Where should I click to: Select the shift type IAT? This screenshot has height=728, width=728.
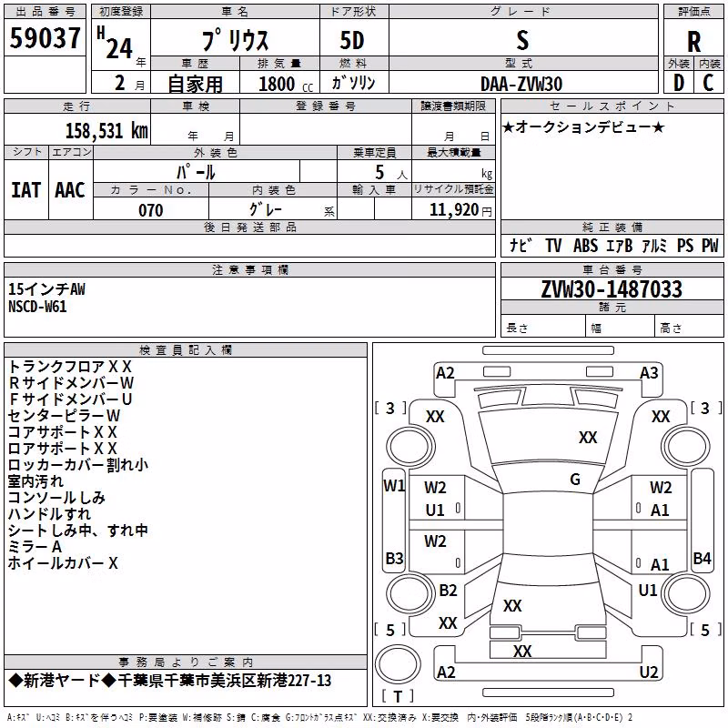click(25, 190)
